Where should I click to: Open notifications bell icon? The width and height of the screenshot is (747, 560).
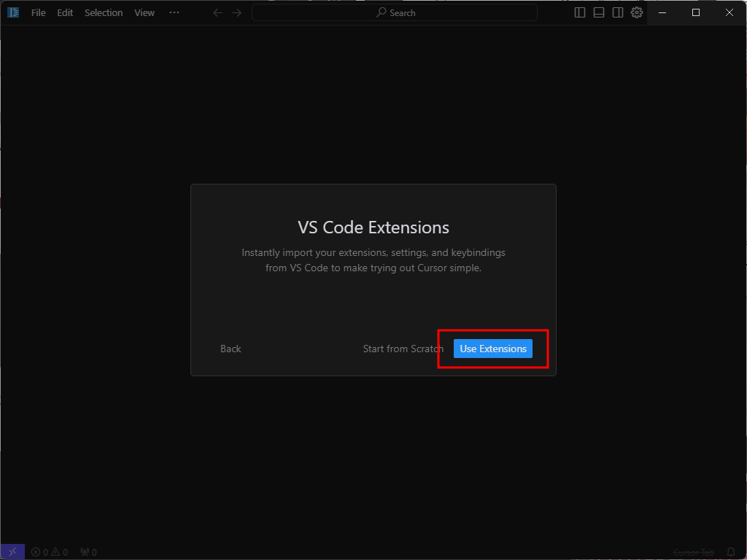[731, 553]
